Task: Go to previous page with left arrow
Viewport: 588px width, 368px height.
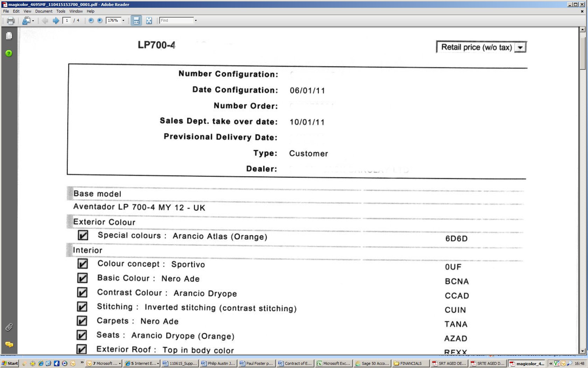Action: pos(45,21)
